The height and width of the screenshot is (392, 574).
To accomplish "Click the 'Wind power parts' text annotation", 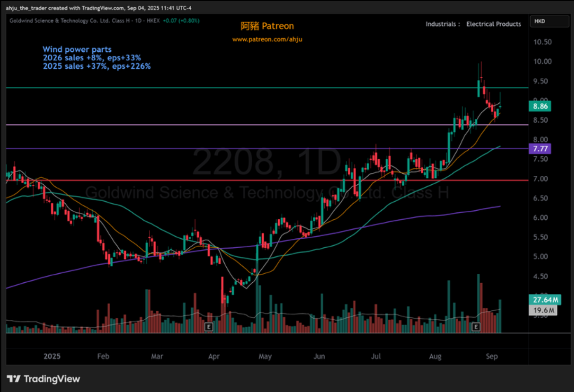I will [77, 49].
